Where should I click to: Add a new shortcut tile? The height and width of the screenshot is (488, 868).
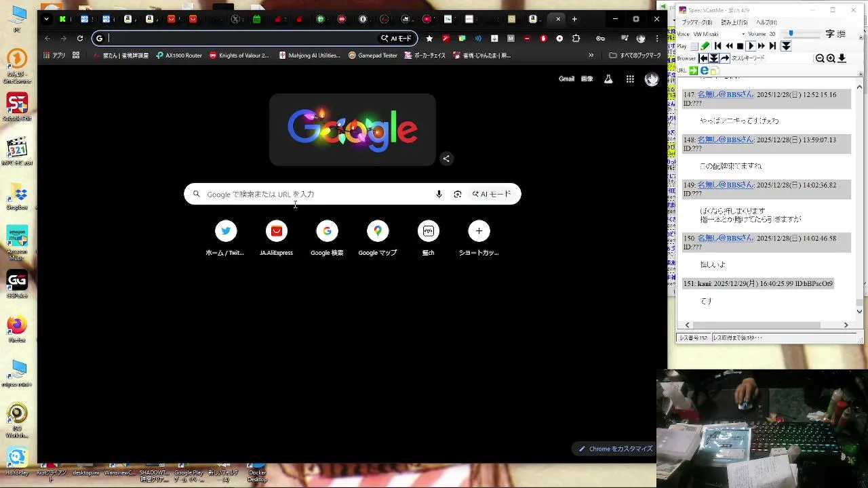pyautogui.click(x=479, y=239)
